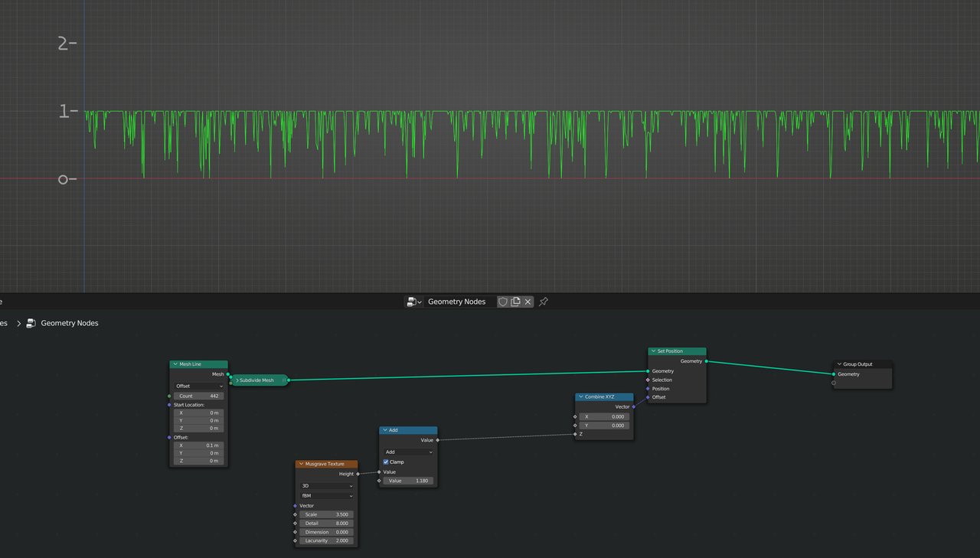Open the node tree browse dropdown icon
This screenshot has width=980, height=558.
click(x=414, y=302)
